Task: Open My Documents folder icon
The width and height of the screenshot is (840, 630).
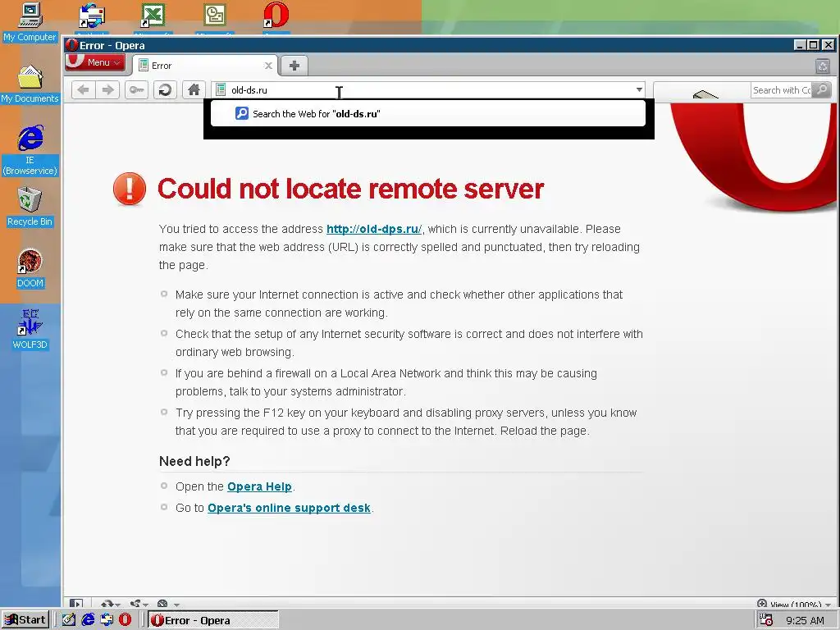Action: (x=30, y=84)
